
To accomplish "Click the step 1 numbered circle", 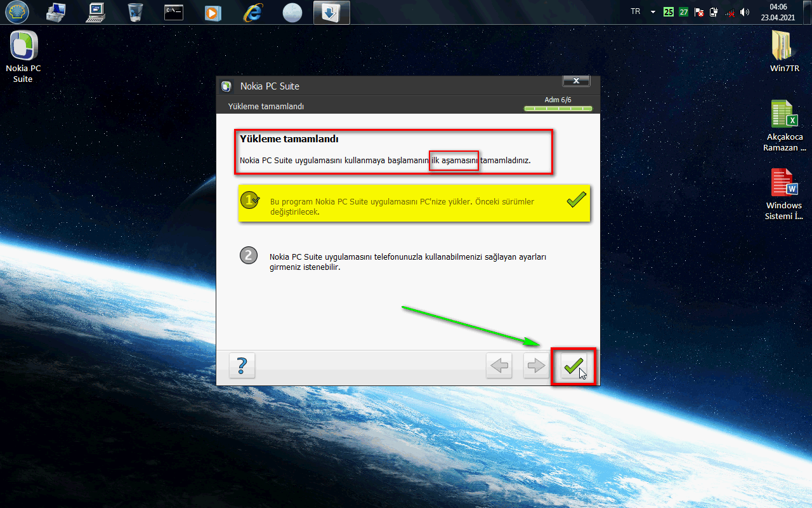I will pyautogui.click(x=248, y=201).
